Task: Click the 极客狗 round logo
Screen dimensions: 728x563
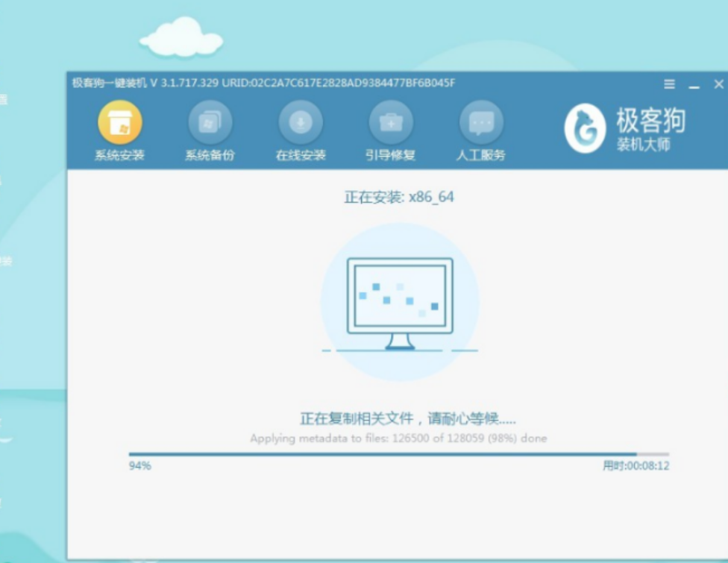Action: point(585,128)
